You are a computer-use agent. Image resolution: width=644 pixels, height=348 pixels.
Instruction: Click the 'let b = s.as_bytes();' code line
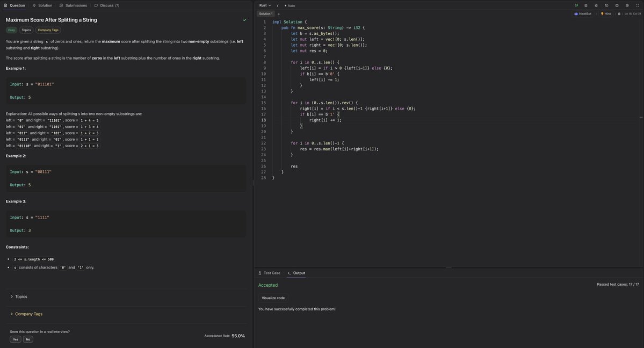pos(315,33)
